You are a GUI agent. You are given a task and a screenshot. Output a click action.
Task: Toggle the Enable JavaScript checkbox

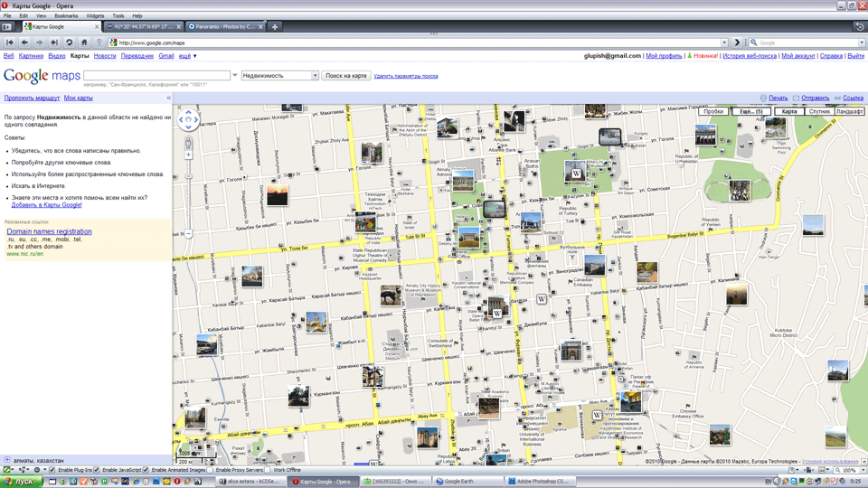coord(97,470)
